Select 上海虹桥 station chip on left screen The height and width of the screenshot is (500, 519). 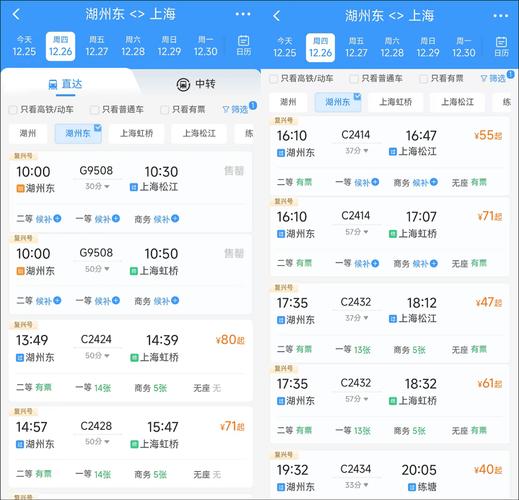click(136, 134)
